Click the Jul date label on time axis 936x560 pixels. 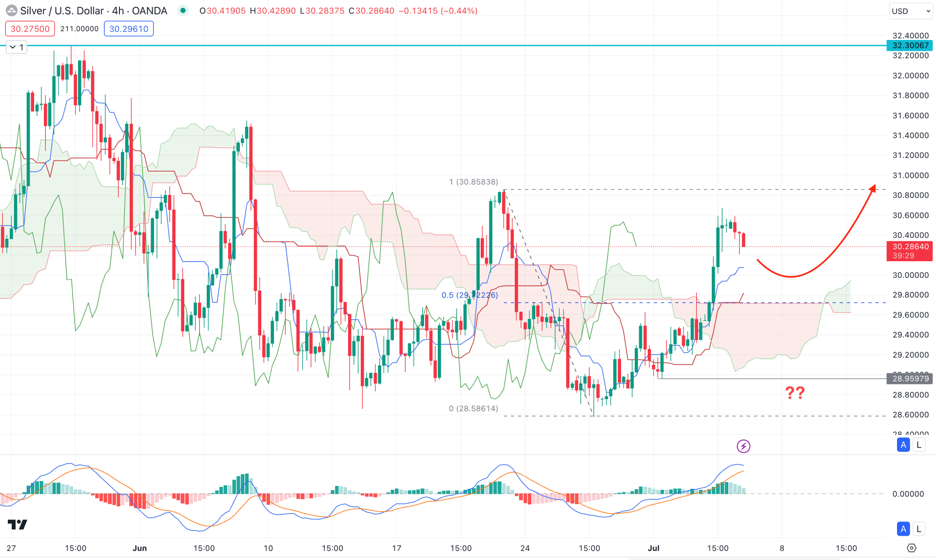pyautogui.click(x=653, y=548)
